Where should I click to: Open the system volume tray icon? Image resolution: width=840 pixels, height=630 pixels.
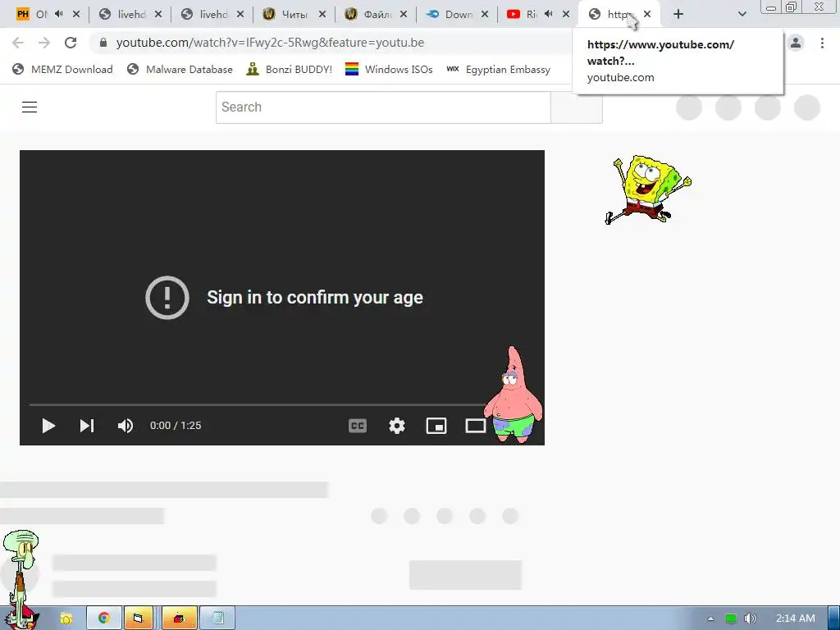click(x=751, y=619)
